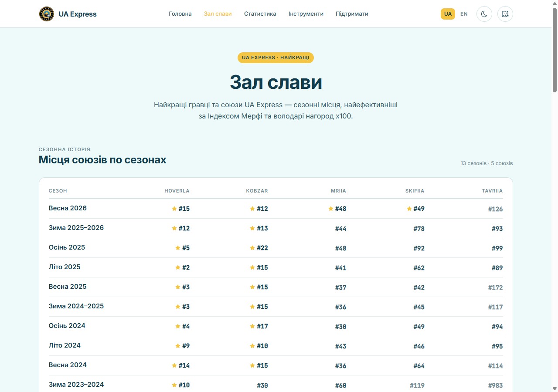Click Tavriia rank #172

click(x=495, y=287)
